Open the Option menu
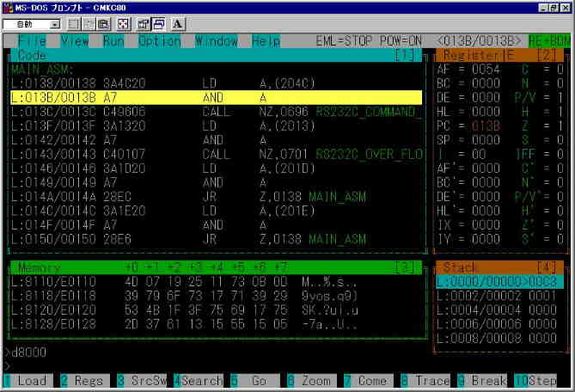The image size is (575, 392). (159, 41)
